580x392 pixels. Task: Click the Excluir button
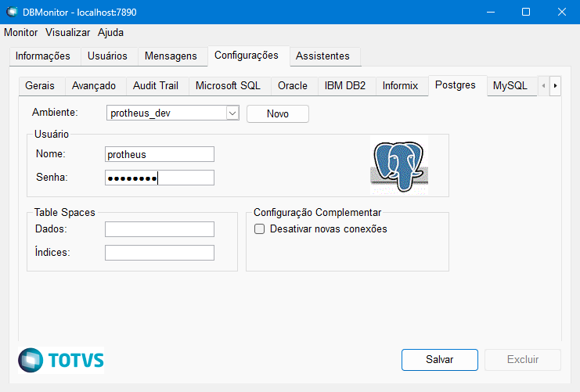pos(523,359)
